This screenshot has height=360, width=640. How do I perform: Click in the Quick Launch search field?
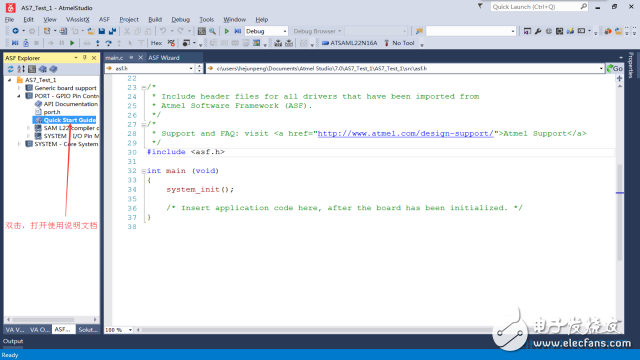pos(535,7)
